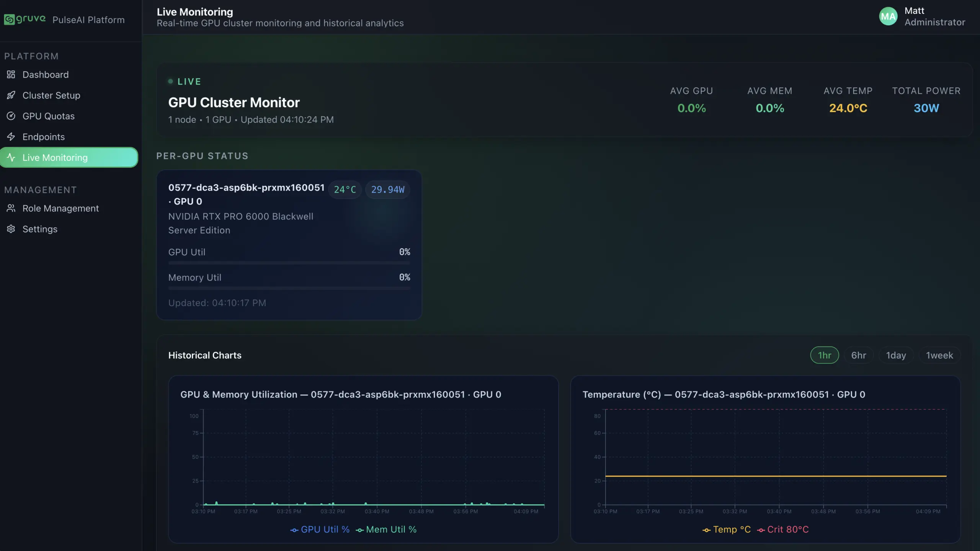The height and width of the screenshot is (551, 980).
Task: Click the GPU Quotas gauge icon
Action: (11, 116)
